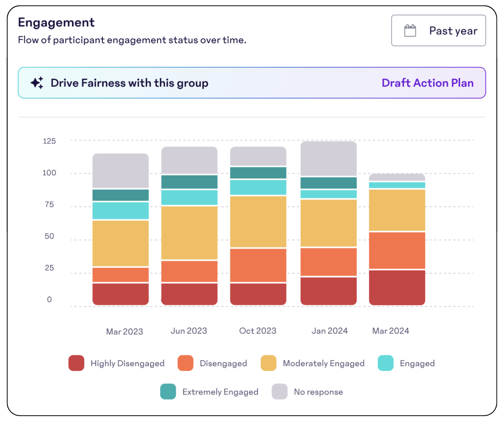Screen dimensions: 504x422
Task: Open the Past year date range selector
Action: (438, 30)
